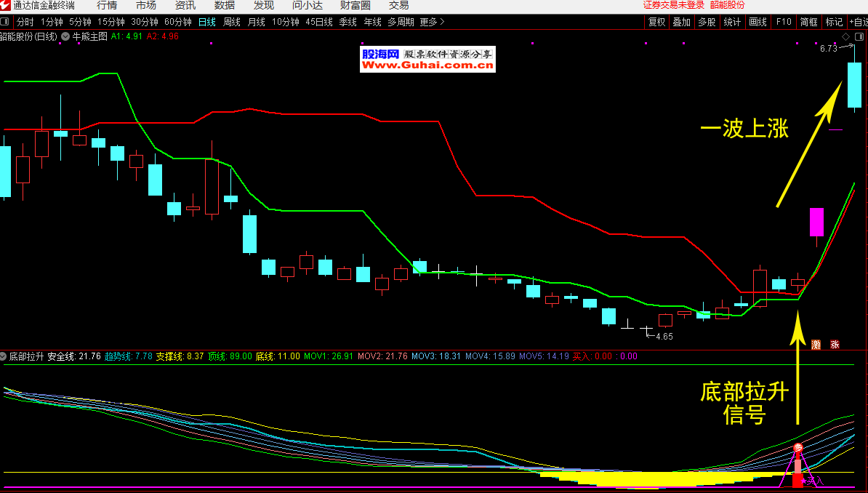
Task: Expand the 更多 periods chevron
Action: (x=442, y=22)
